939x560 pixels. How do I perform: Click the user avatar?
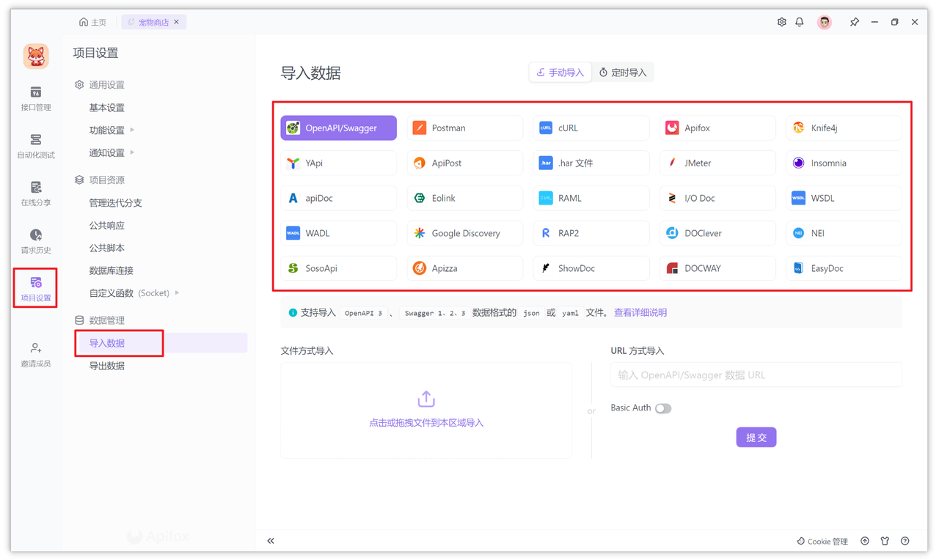825,22
